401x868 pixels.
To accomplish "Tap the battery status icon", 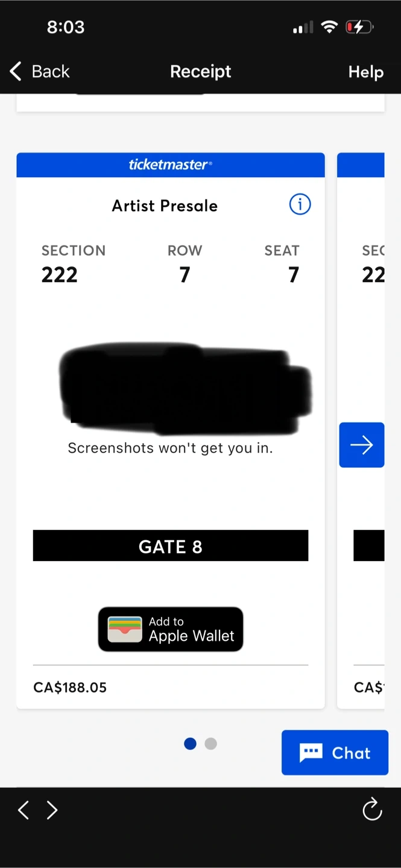I will (359, 27).
